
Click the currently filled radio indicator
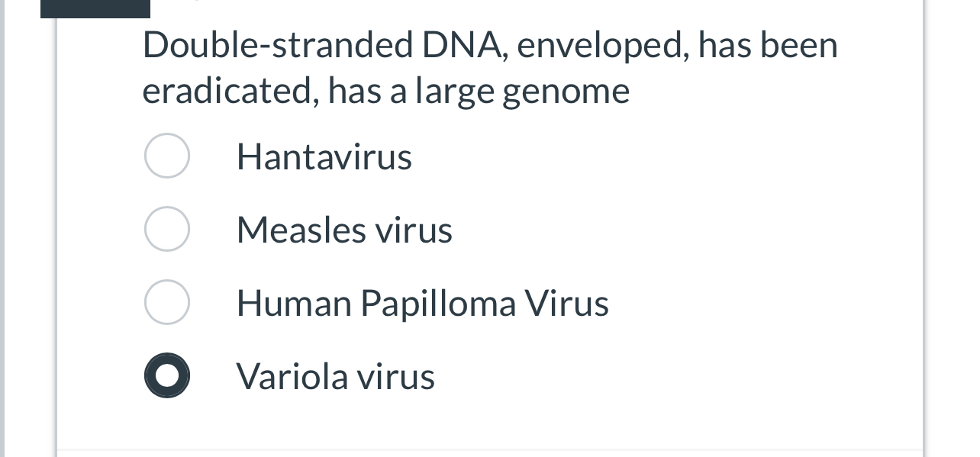tap(167, 375)
